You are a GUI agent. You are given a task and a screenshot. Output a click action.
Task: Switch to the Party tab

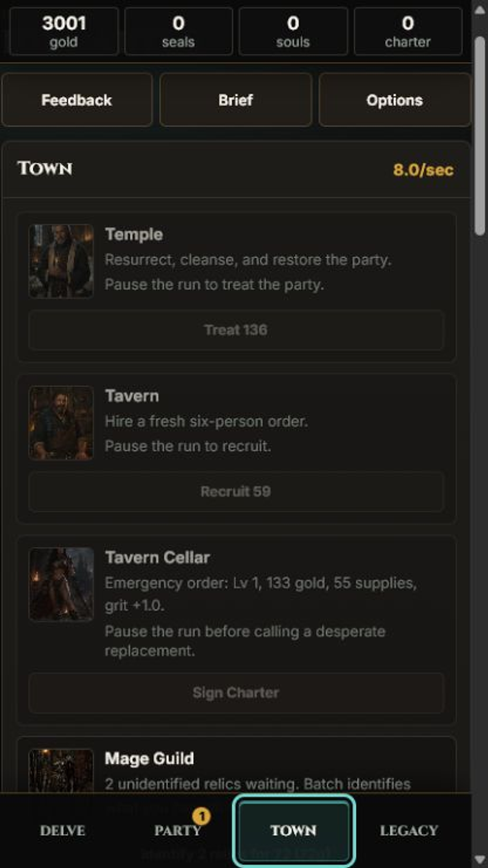pyautogui.click(x=178, y=830)
